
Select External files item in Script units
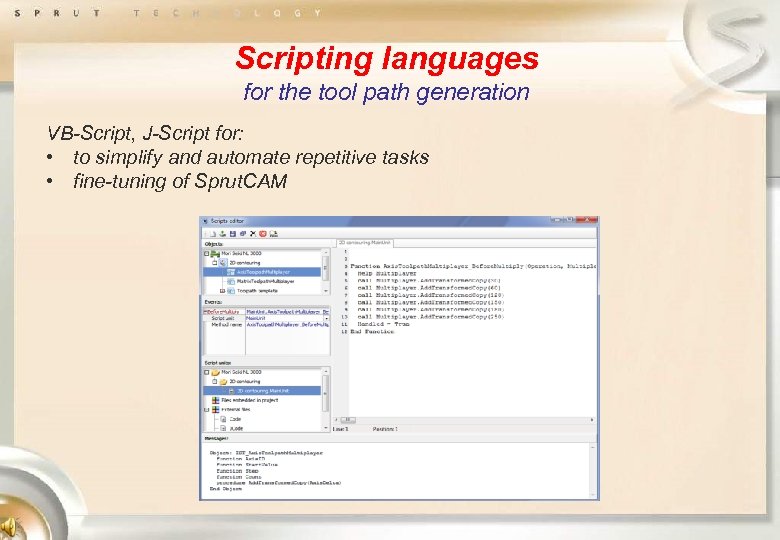click(x=236, y=410)
